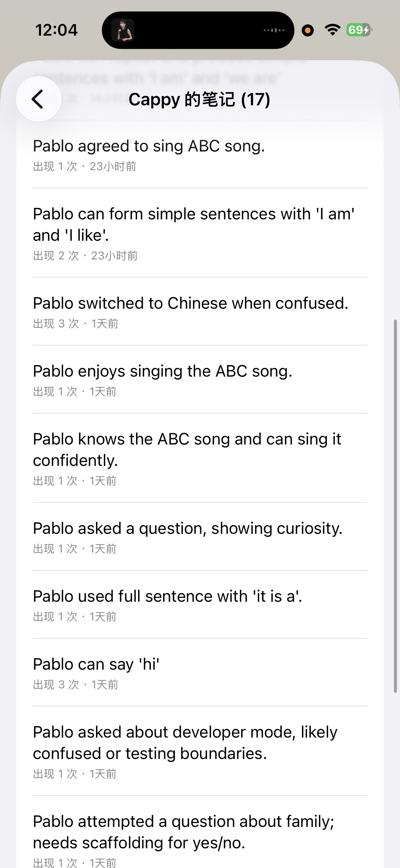Tap the battery charging indicator
This screenshot has height=868, width=400.
pos(359,30)
